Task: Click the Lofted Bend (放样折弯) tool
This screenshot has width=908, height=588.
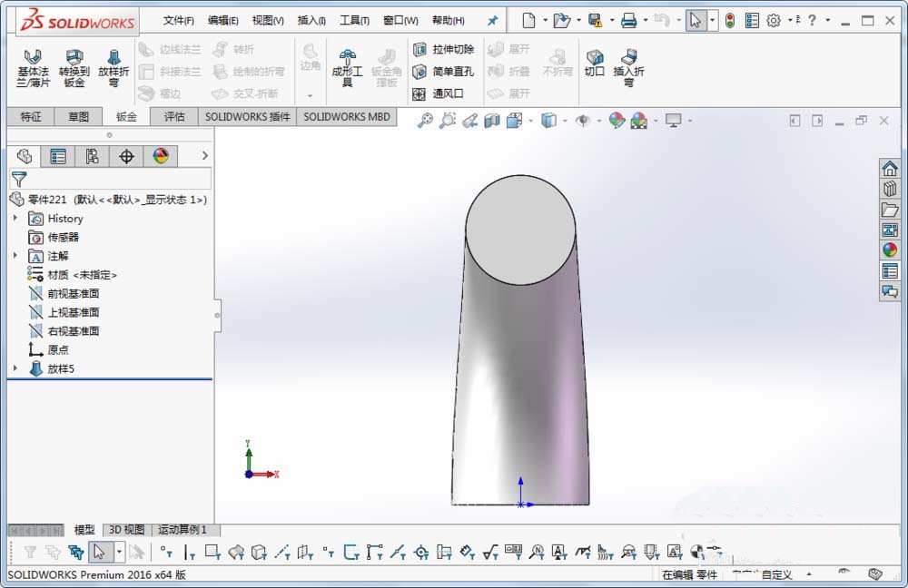Action: pyautogui.click(x=113, y=68)
